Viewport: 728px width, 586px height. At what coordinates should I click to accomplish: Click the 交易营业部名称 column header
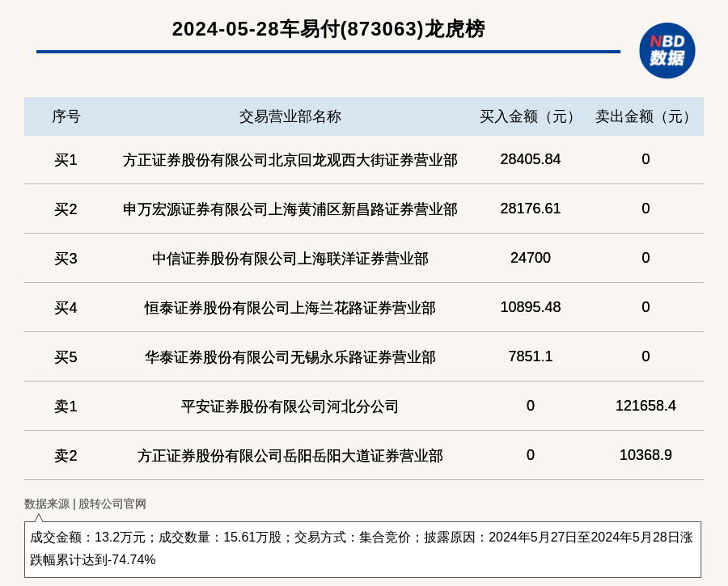(x=290, y=116)
